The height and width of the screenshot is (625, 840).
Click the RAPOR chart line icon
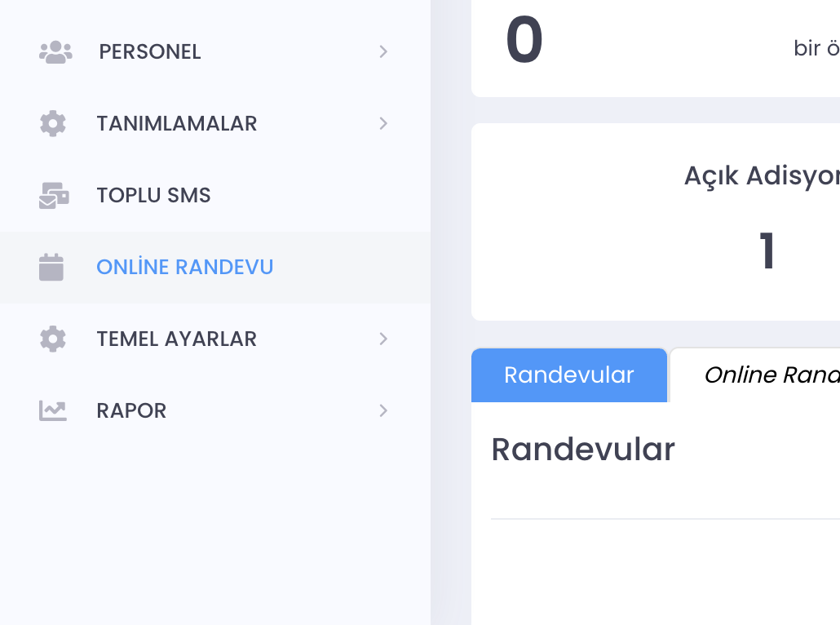pos(53,410)
